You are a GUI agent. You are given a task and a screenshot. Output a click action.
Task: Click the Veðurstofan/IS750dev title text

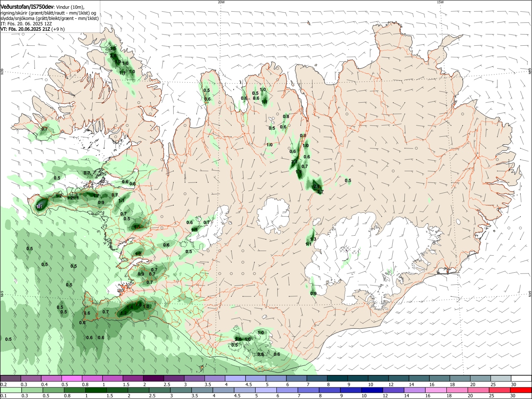click(x=27, y=7)
